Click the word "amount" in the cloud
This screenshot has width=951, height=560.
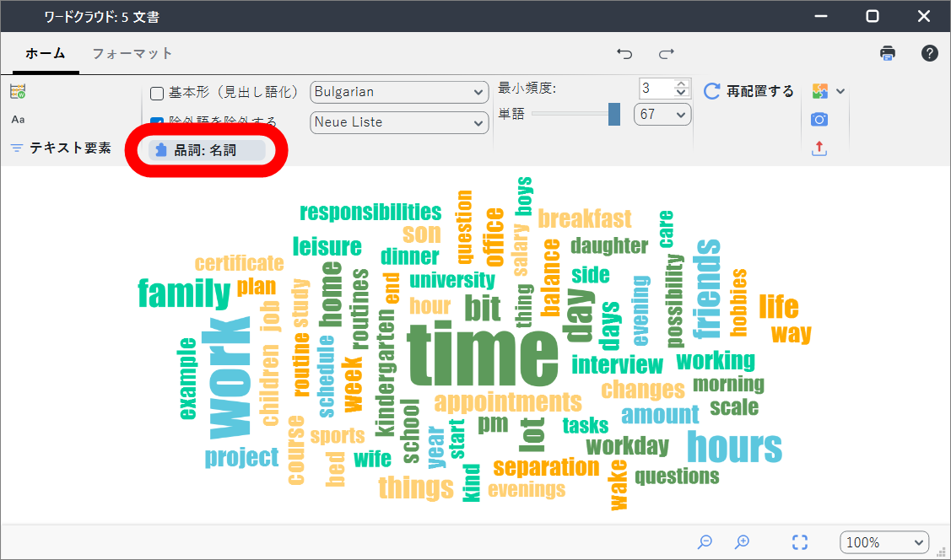tap(660, 415)
